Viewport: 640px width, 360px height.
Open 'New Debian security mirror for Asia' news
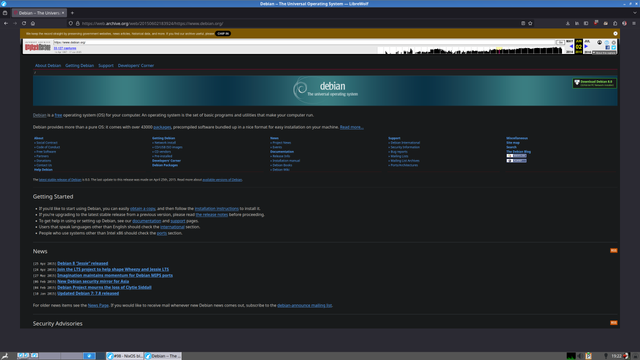pos(93,282)
